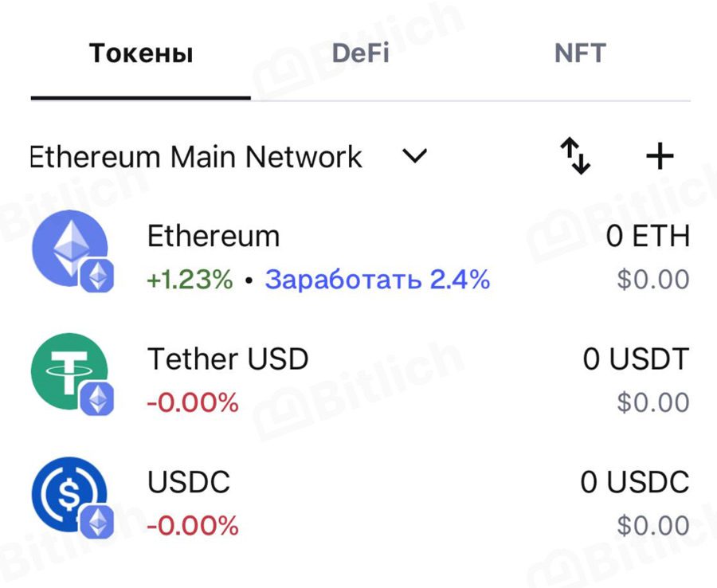Click the 0 ETH balance
Screen dimensions: 717x588
click(648, 236)
